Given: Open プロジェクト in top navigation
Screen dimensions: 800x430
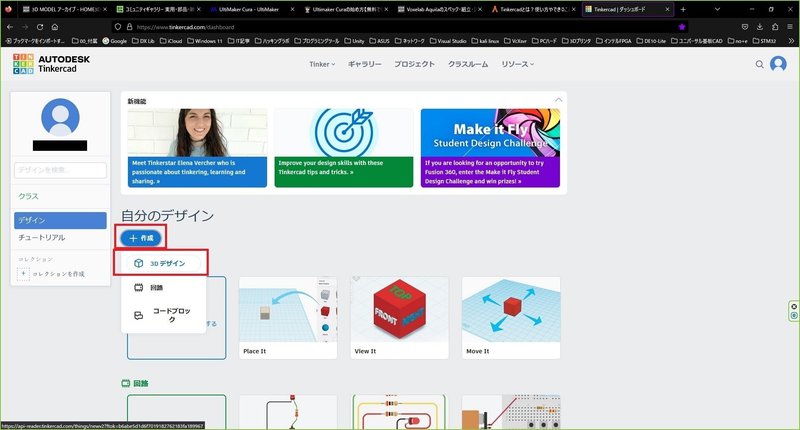Looking at the screenshot, I should click(414, 64).
